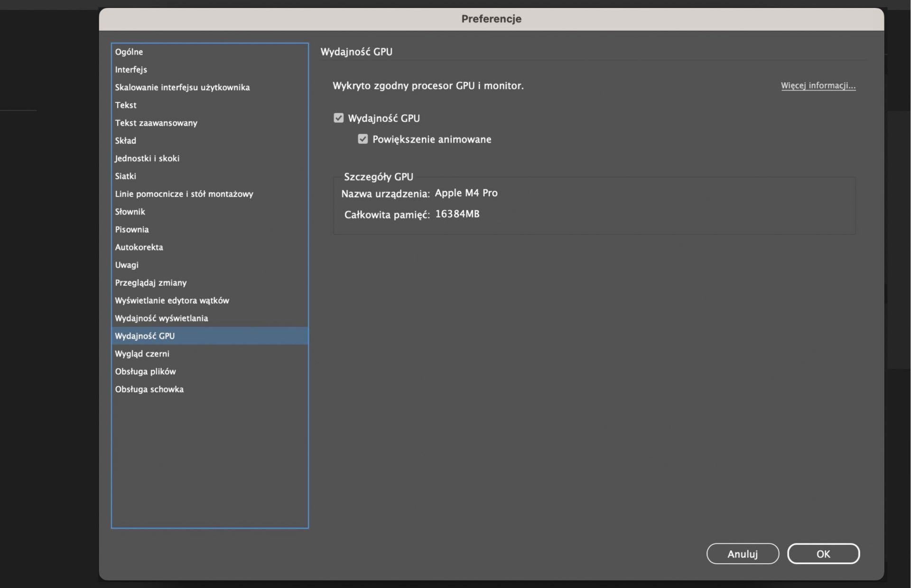Open Linie pomocnicze i stół montażowy
This screenshot has height=588, width=911.
pos(184,194)
